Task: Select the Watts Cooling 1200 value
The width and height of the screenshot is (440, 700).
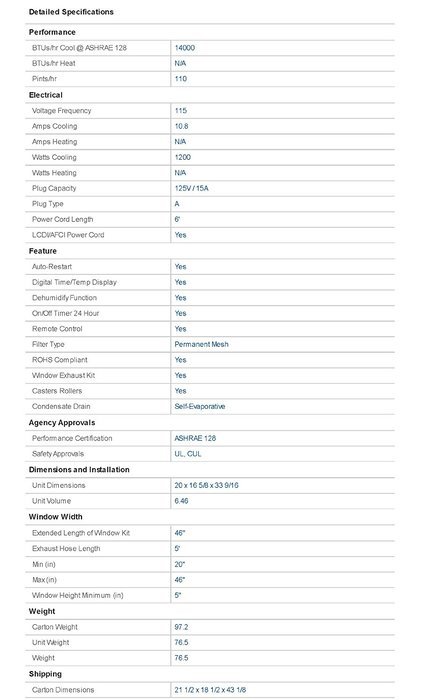Action: pos(183,157)
